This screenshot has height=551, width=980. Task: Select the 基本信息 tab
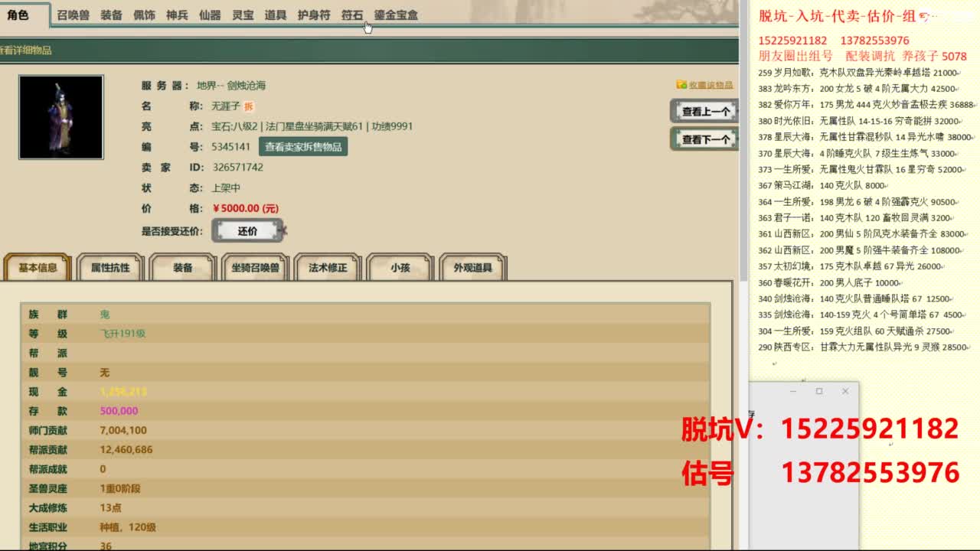[38, 268]
